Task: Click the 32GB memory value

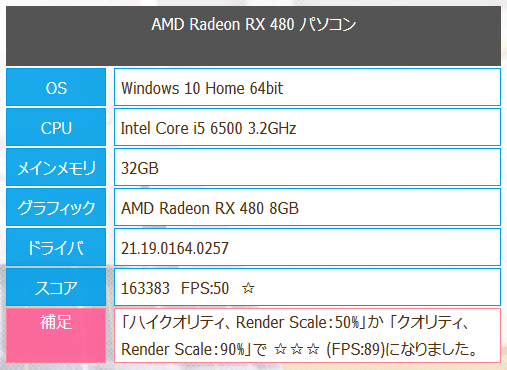Action: [140, 168]
